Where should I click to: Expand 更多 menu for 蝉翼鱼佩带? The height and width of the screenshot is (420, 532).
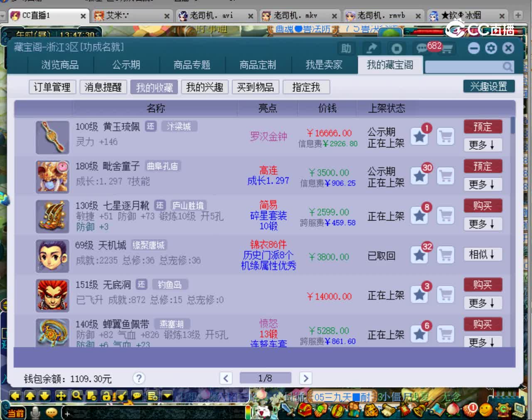click(483, 342)
